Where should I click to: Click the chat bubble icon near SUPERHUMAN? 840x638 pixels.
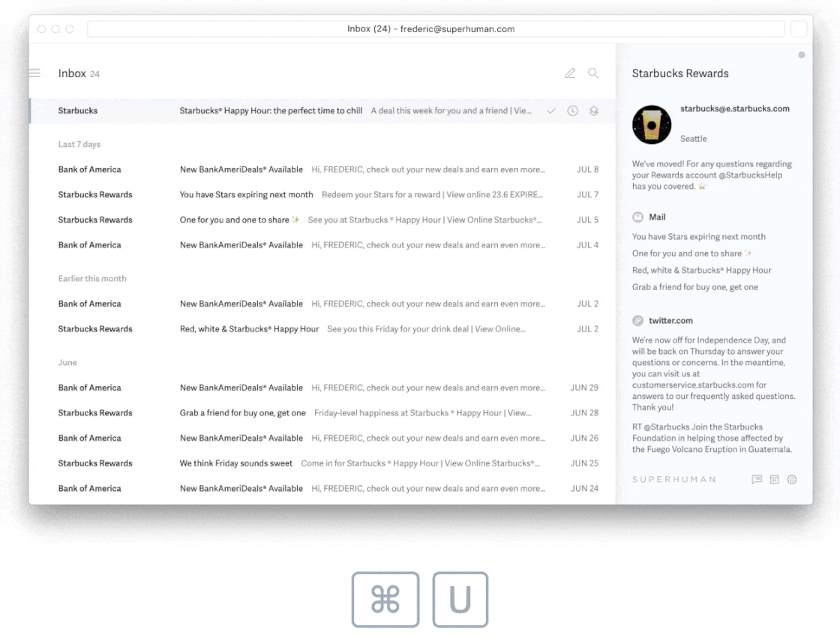757,479
